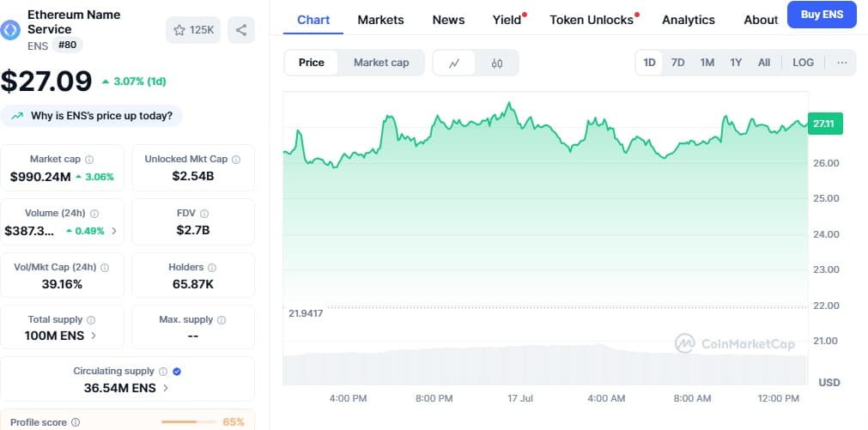Toggle the chart to Market cap view
The width and height of the screenshot is (868, 430).
tap(381, 63)
